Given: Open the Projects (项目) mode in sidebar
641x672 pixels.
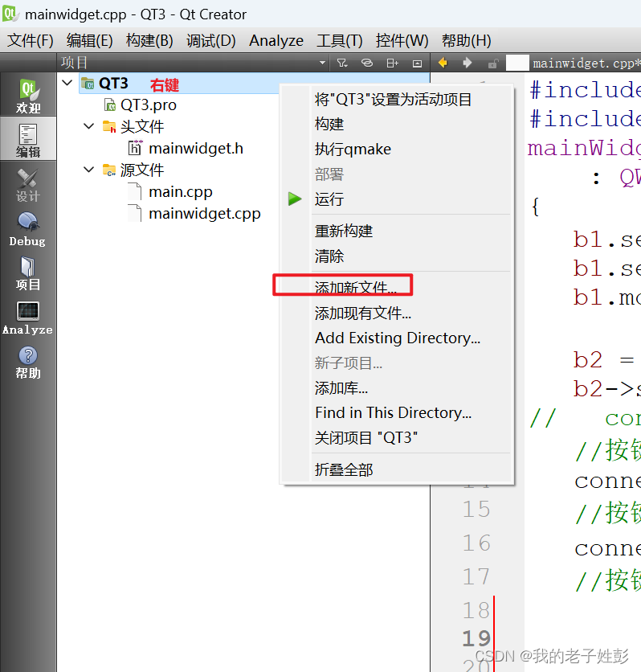Looking at the screenshot, I should [x=28, y=273].
